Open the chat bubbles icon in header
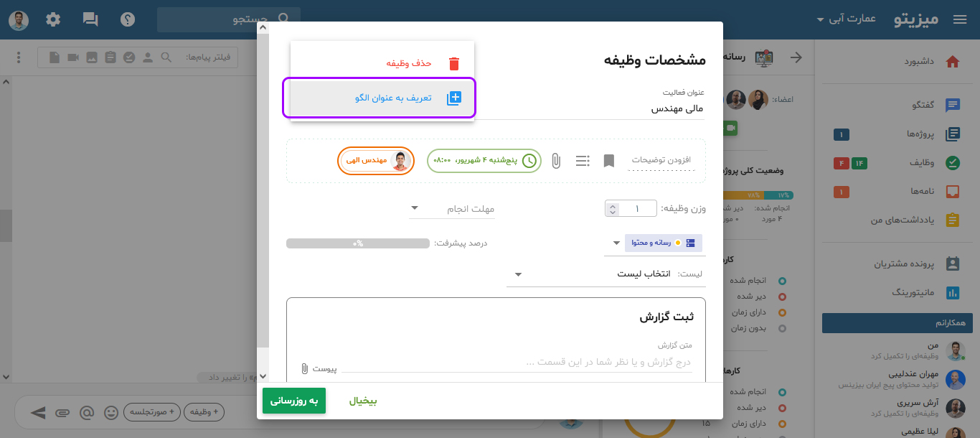Image resolution: width=980 pixels, height=438 pixels. tap(90, 19)
